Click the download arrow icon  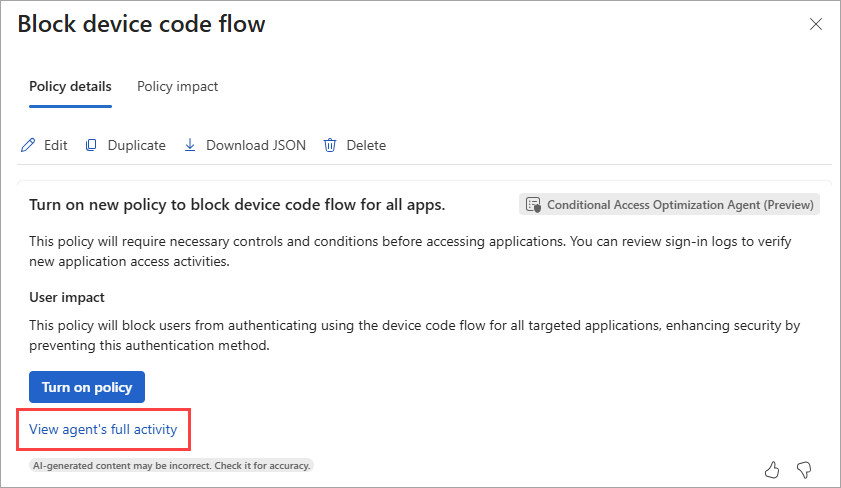pos(190,145)
